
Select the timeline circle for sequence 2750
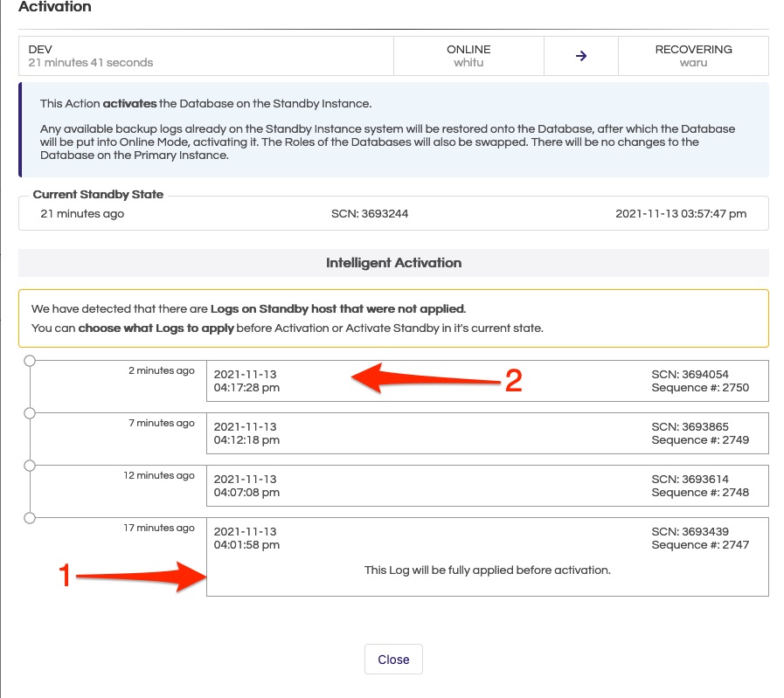tap(30, 361)
